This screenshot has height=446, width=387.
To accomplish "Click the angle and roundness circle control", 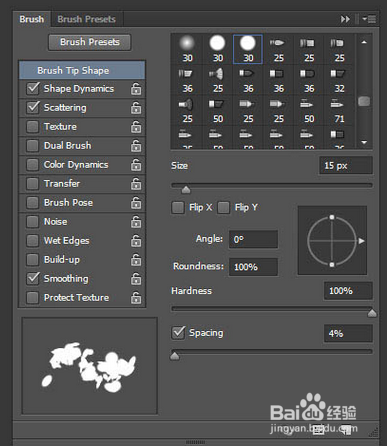I will tap(332, 241).
